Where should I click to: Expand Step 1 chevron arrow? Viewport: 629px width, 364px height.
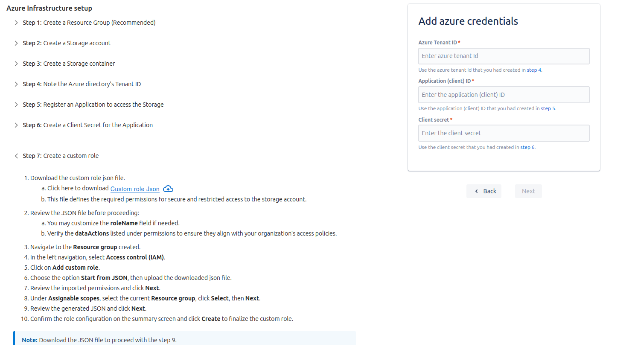(x=16, y=23)
